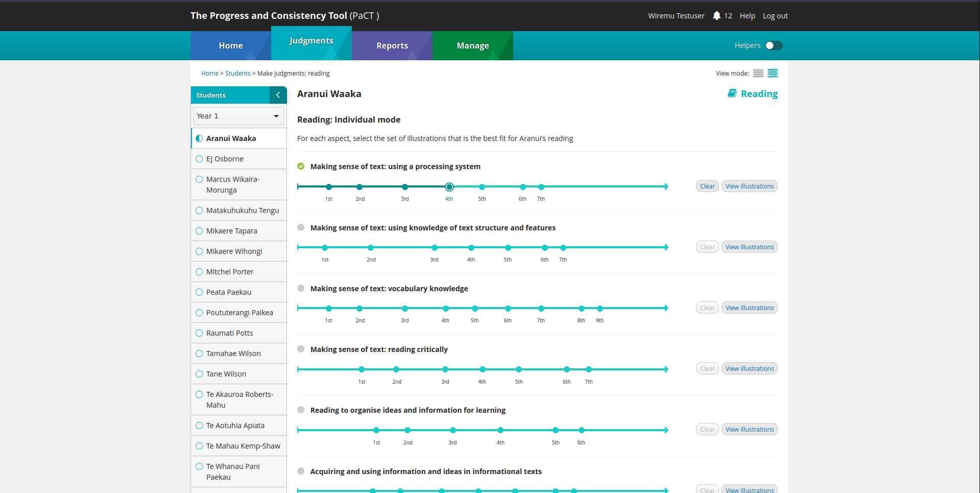
Task: Open the Reports tab
Action: tap(392, 45)
